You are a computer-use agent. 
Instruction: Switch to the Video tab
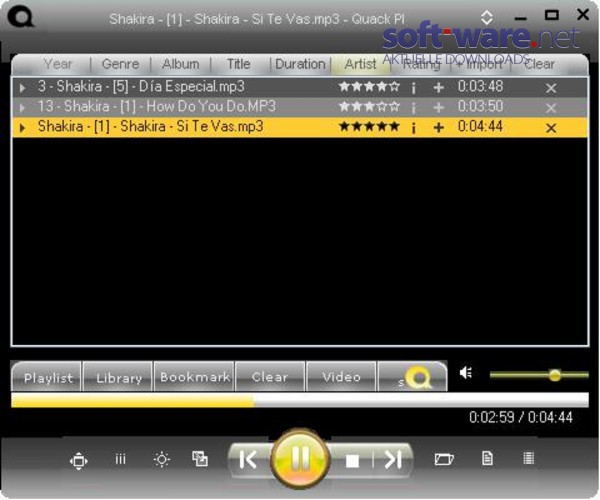point(341,376)
